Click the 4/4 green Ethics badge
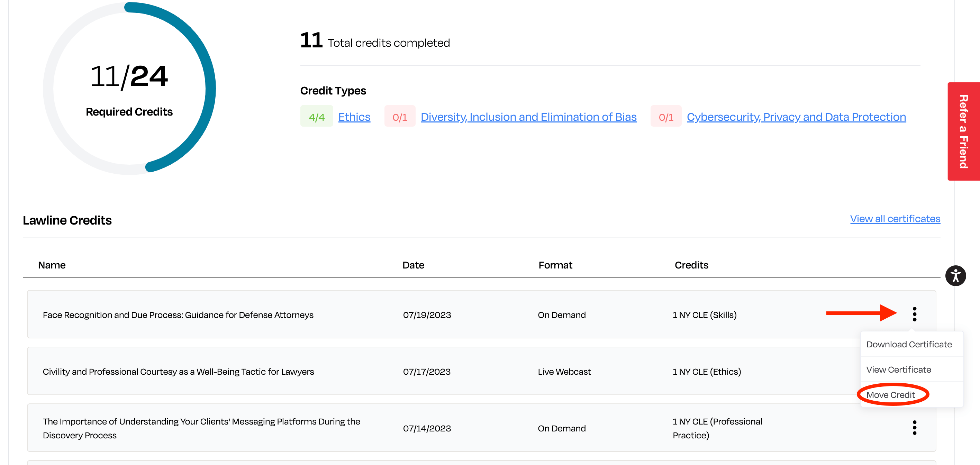 [x=317, y=117]
